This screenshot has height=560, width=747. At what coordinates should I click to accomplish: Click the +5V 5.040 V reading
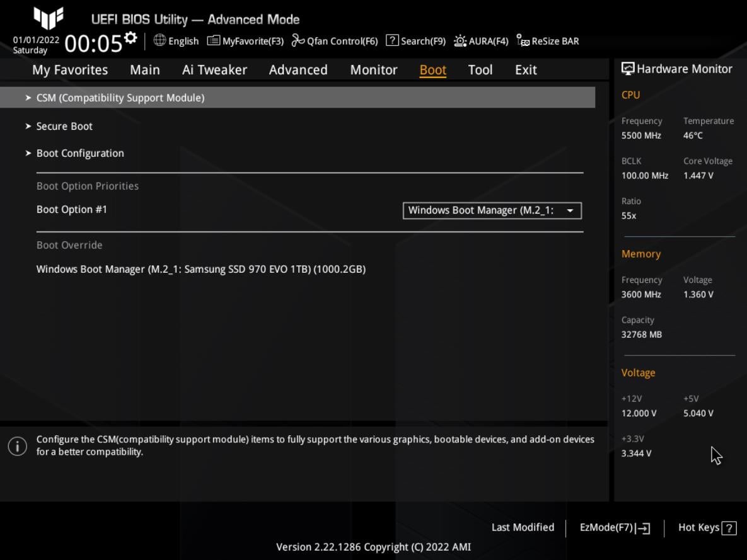point(698,413)
